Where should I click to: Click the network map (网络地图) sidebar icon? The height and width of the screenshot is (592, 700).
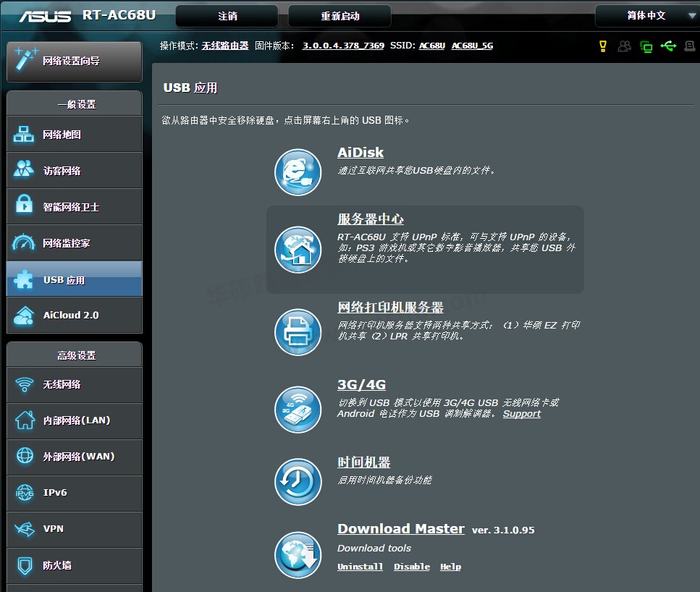24,134
